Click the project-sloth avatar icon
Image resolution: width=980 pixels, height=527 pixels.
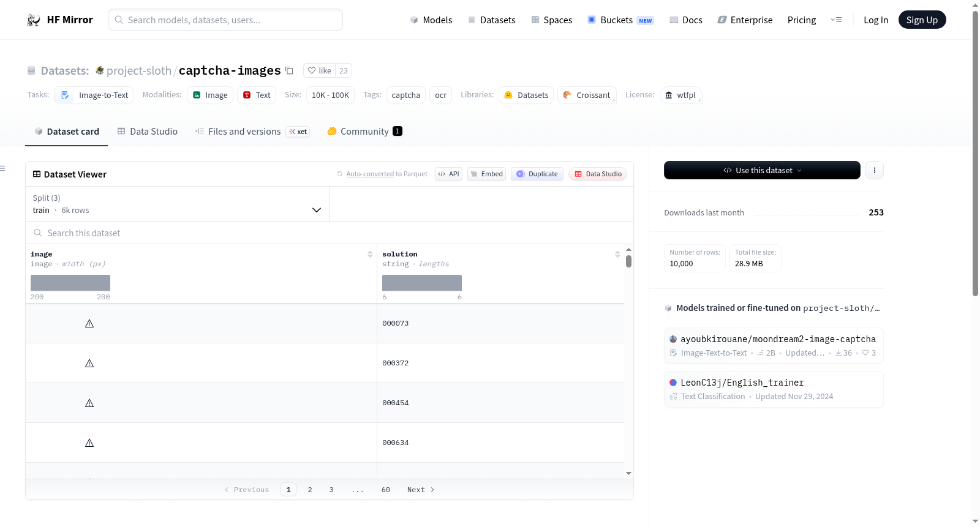(x=100, y=70)
